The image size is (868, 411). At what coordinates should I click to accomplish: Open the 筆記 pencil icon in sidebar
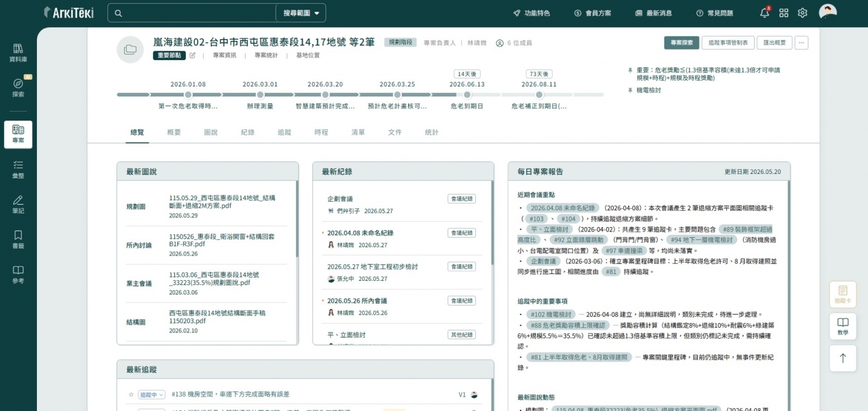click(18, 204)
